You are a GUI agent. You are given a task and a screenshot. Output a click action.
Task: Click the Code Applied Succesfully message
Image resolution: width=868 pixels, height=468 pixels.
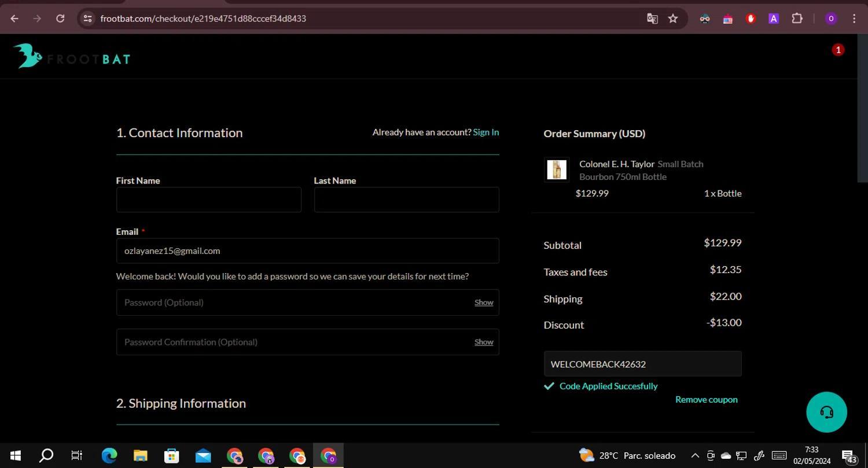coord(608,386)
